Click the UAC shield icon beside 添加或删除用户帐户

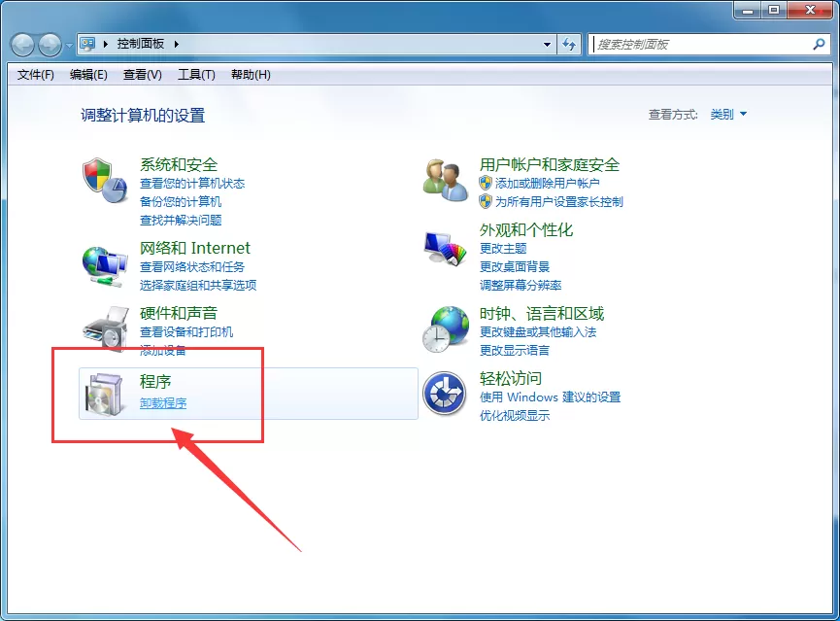pos(486,183)
